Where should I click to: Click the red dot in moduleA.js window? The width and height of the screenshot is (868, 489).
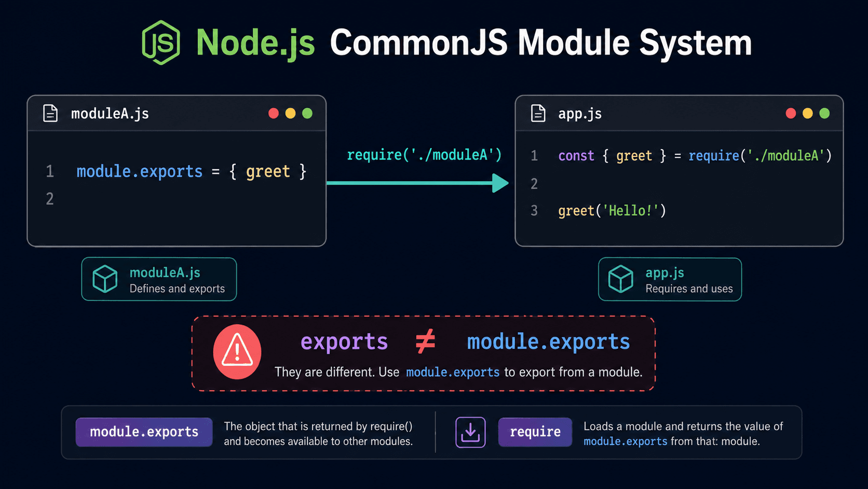[x=274, y=113]
